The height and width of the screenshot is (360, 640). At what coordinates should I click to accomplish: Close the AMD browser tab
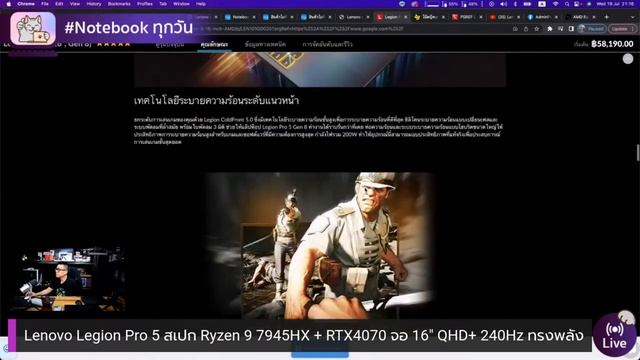593,17
